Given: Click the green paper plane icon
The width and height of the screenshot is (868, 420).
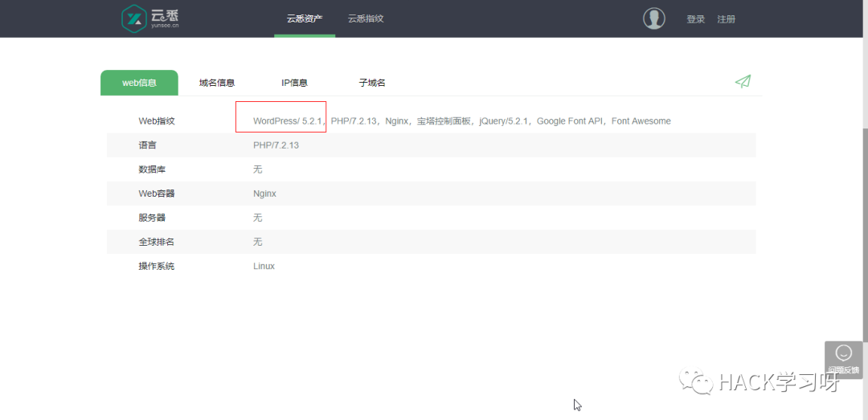Looking at the screenshot, I should [743, 82].
